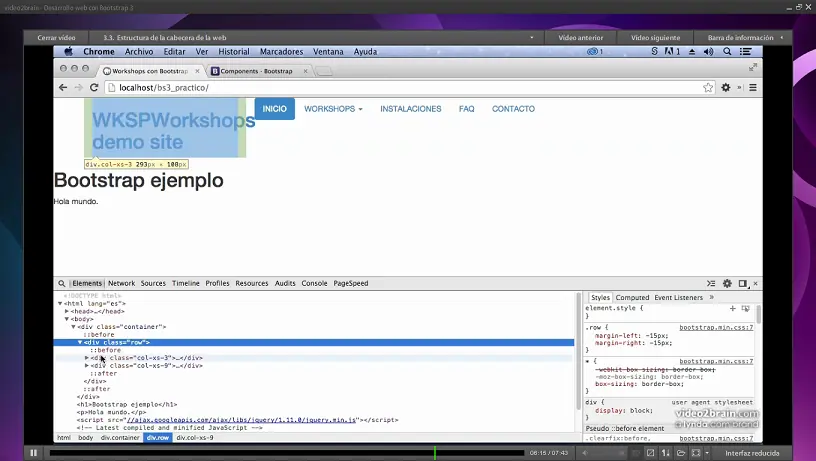Image resolution: width=816 pixels, height=461 pixels.
Task: Open the Chrome menu in the menu bar
Action: 99,52
